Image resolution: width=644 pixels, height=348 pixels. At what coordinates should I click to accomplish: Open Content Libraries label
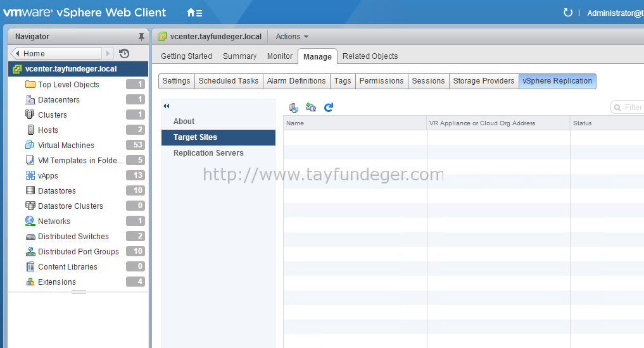68,267
